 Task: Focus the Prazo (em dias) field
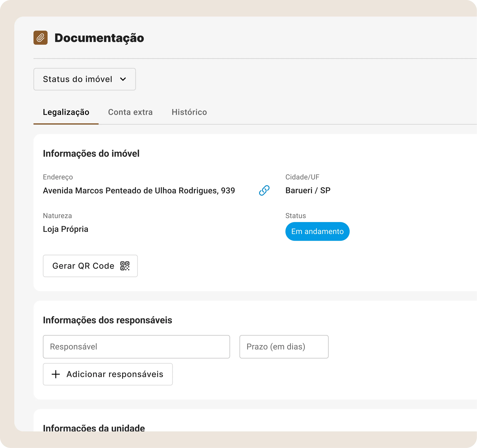pyautogui.click(x=284, y=347)
